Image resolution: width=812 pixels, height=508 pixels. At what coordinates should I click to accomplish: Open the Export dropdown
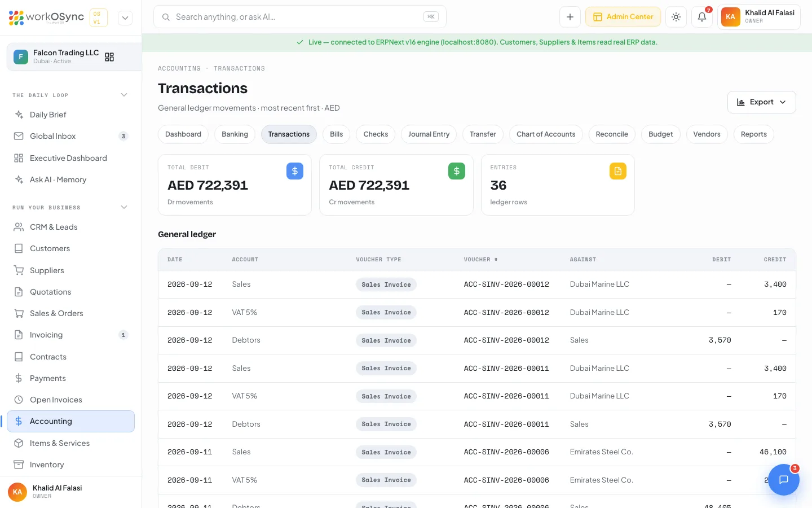coord(762,102)
